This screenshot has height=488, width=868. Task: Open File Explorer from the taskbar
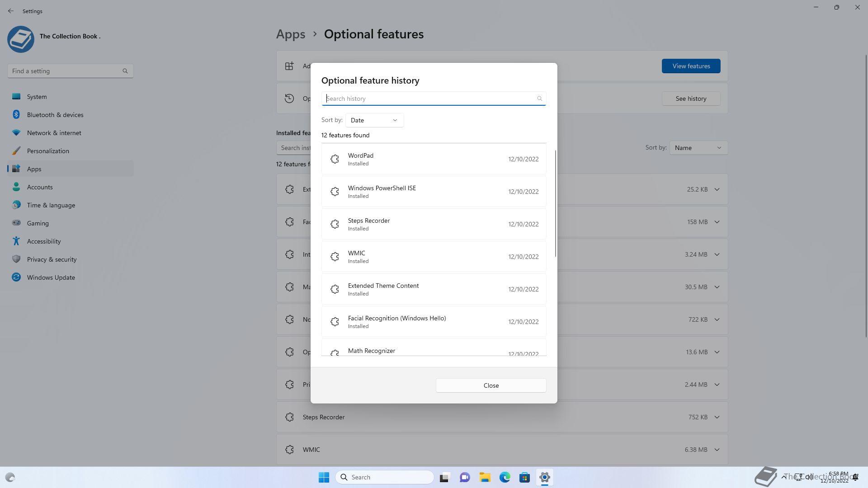(x=485, y=477)
